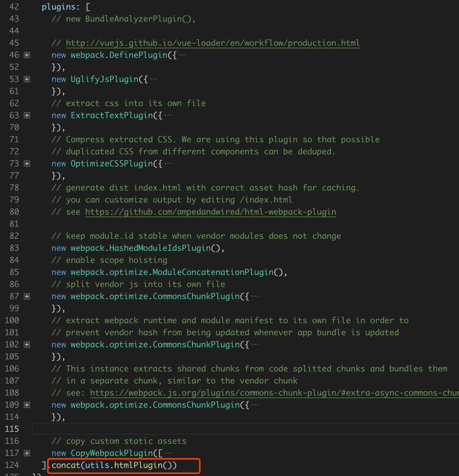Image resolution: width=459 pixels, height=476 pixels.
Task: Unfold the OptimizeCSSPlugin block on line 73
Action: (x=27, y=164)
